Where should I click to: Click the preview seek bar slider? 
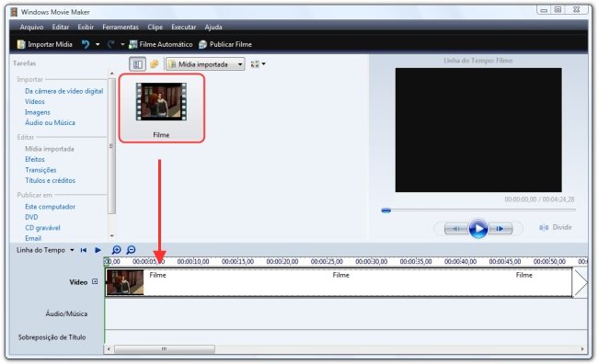click(x=386, y=210)
